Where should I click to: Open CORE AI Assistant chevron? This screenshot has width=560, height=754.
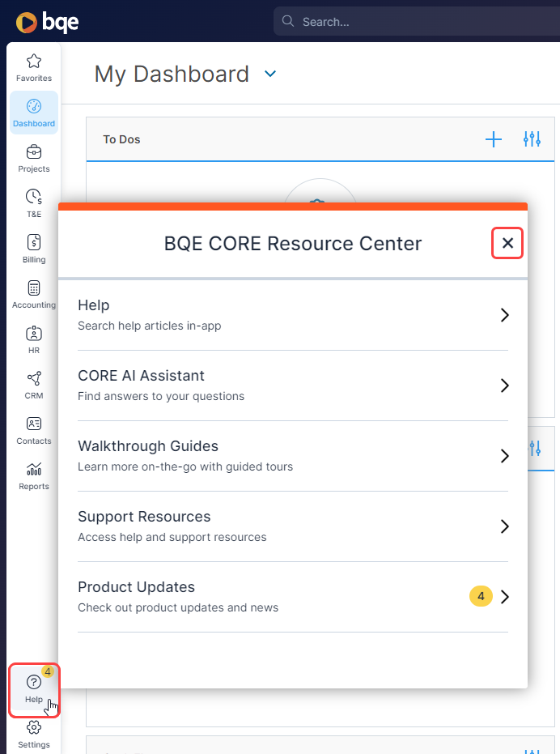(x=504, y=386)
